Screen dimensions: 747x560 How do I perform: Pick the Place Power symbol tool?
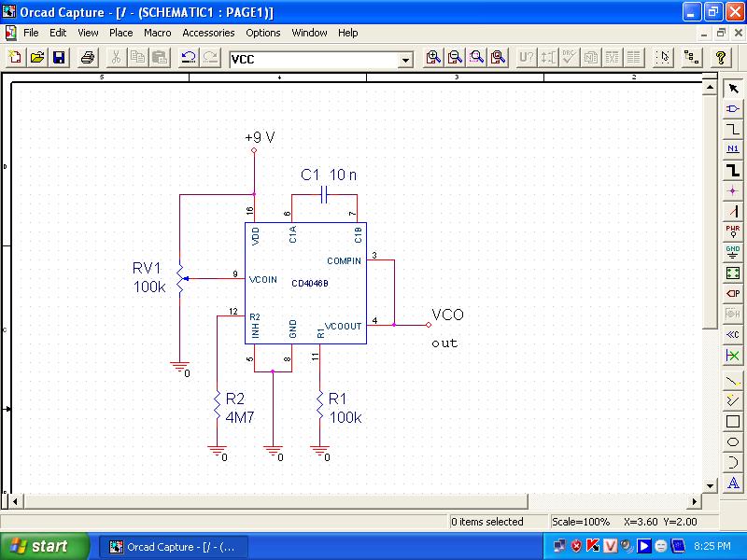click(x=733, y=231)
